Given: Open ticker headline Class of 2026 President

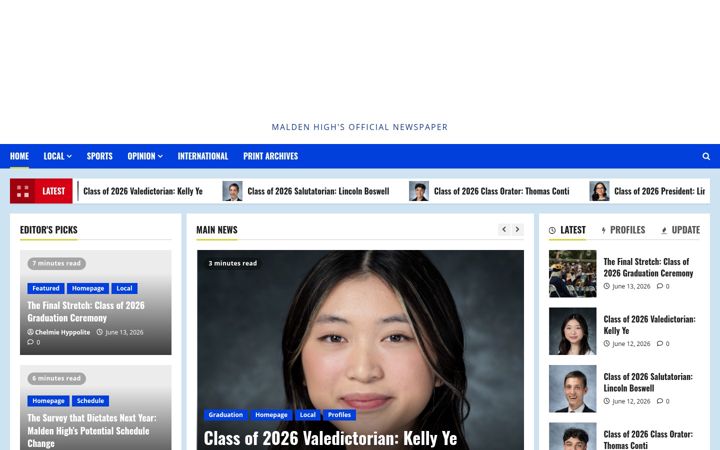Looking at the screenshot, I should tap(659, 191).
